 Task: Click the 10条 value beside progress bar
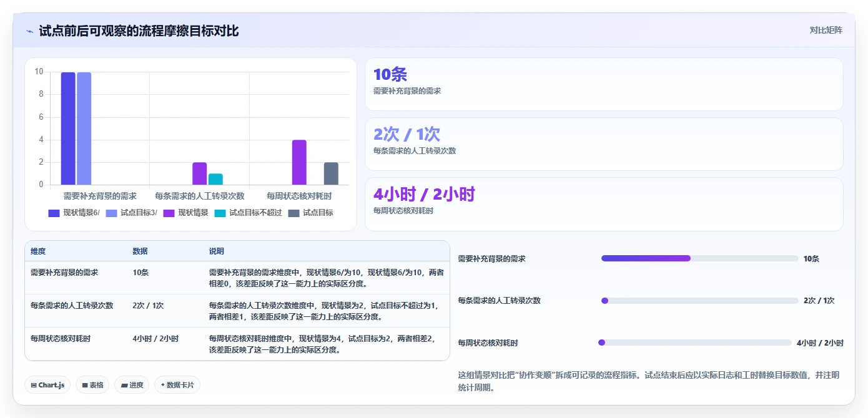coord(811,258)
